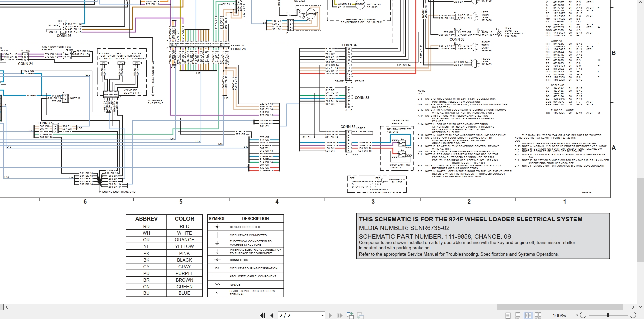Click the 'GN' abbreviation cell
The image size is (644, 319).
coord(146,287)
